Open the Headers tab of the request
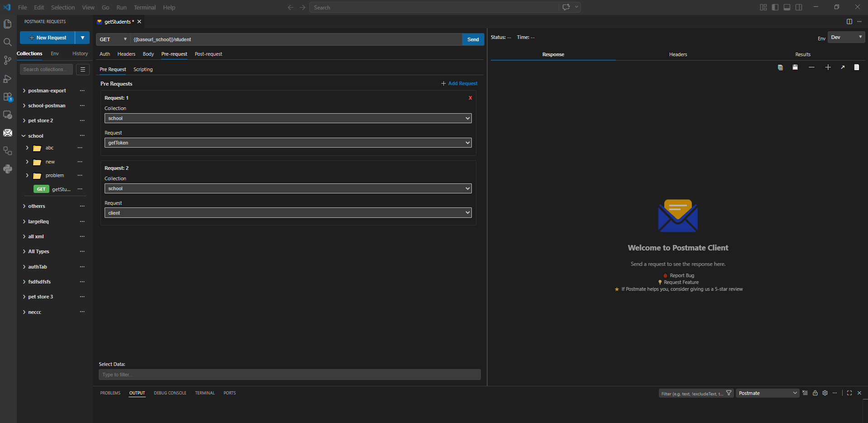The height and width of the screenshot is (423, 868). point(126,54)
